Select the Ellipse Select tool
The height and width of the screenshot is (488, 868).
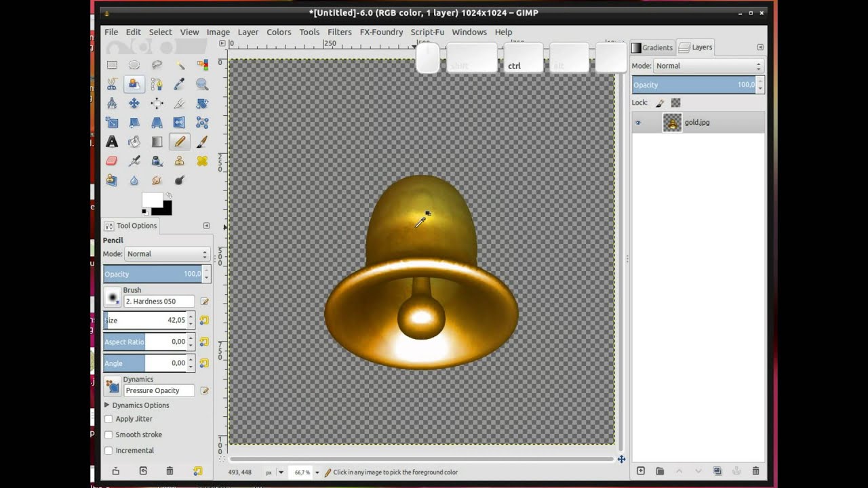tap(134, 65)
